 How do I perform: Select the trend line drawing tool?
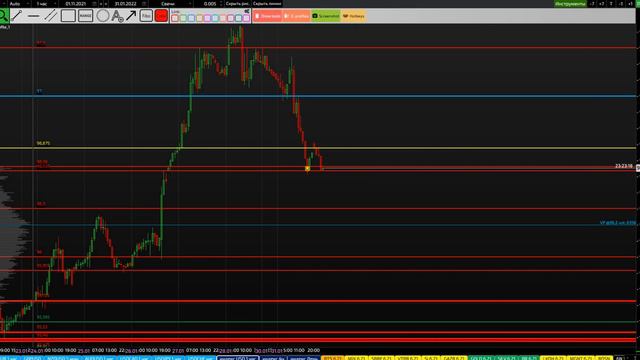(x=17, y=16)
